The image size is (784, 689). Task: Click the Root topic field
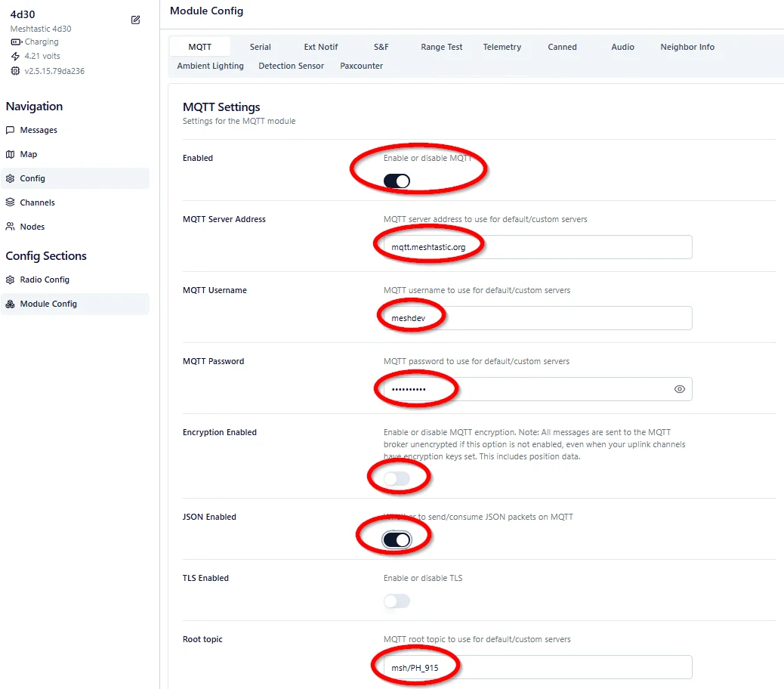coord(538,668)
